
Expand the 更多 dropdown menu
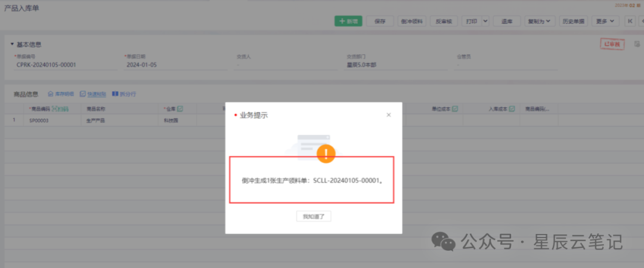click(x=605, y=21)
